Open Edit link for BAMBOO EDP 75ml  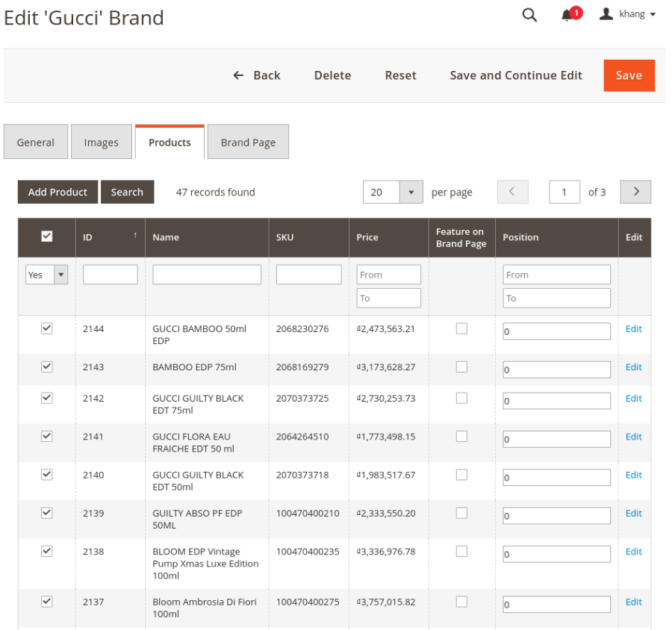pyautogui.click(x=633, y=367)
